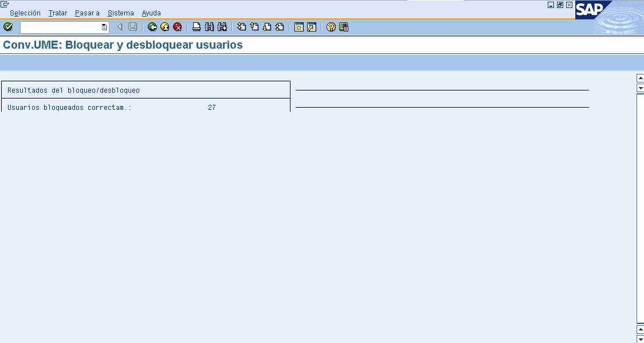Click the red Cancel icon
644x343 pixels.
pos(178,27)
